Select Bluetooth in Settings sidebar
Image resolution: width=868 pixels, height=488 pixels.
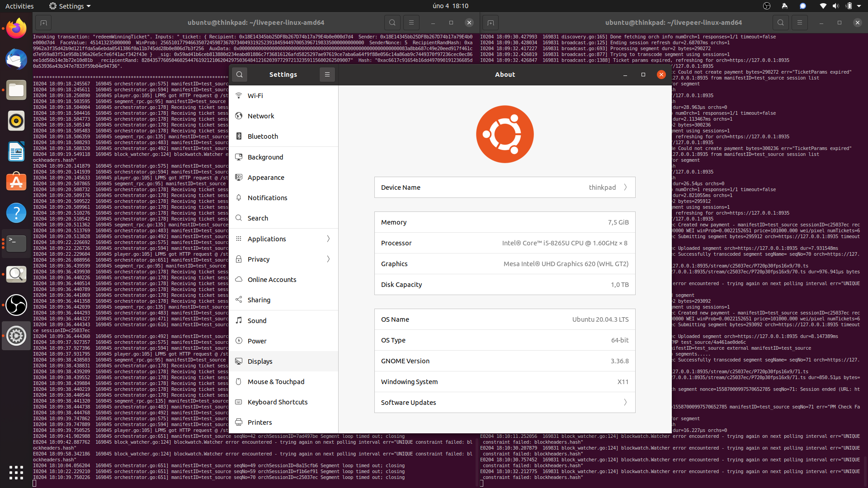[x=263, y=136]
